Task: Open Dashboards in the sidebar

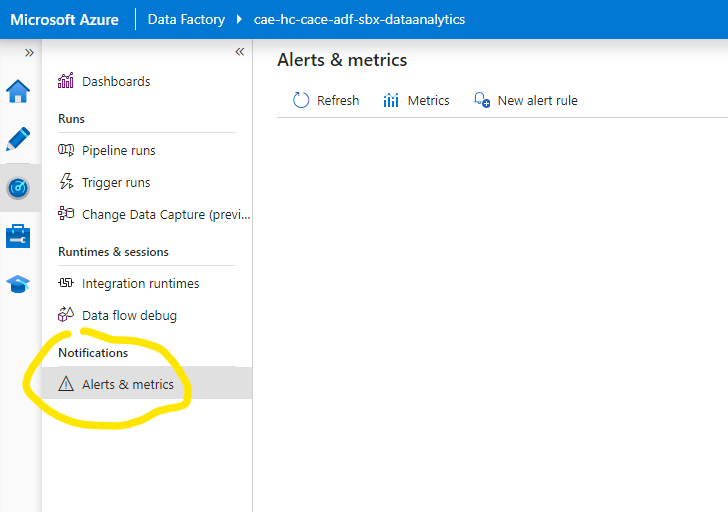Action: click(115, 81)
